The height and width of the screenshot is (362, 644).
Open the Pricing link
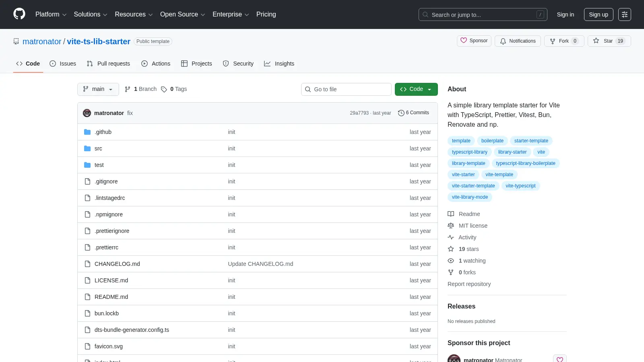[266, 14]
